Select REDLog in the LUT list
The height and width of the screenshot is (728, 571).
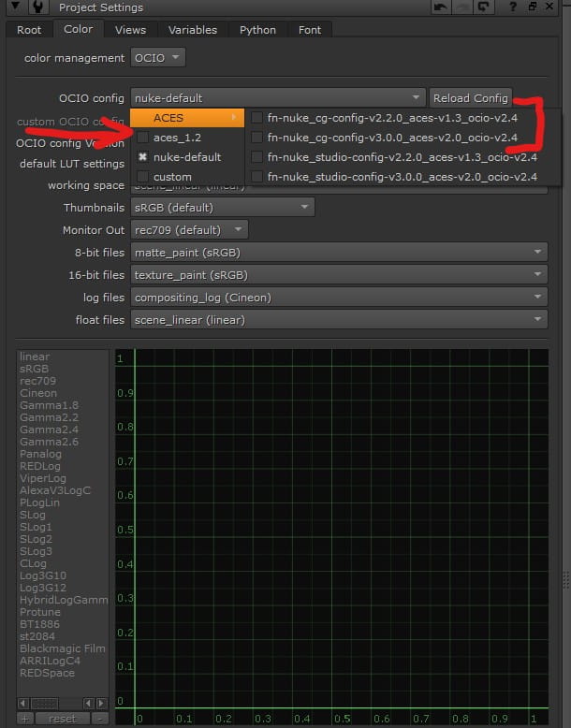tap(40, 466)
